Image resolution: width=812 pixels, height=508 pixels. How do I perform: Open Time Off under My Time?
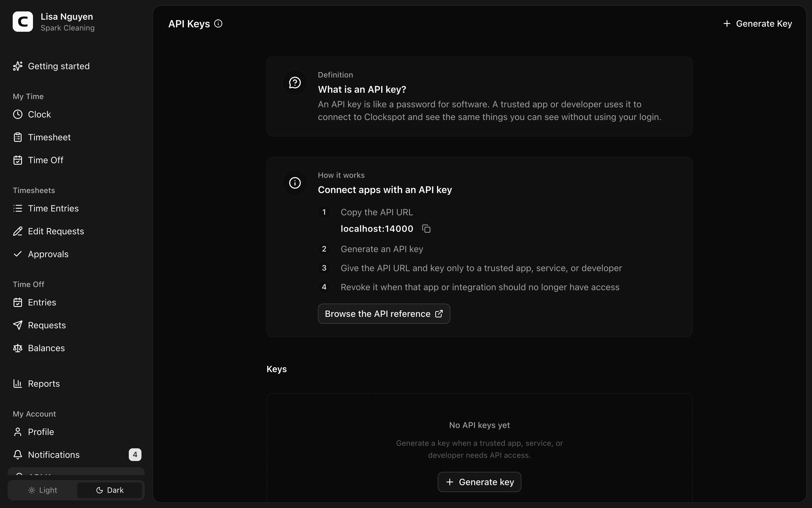click(x=76, y=160)
